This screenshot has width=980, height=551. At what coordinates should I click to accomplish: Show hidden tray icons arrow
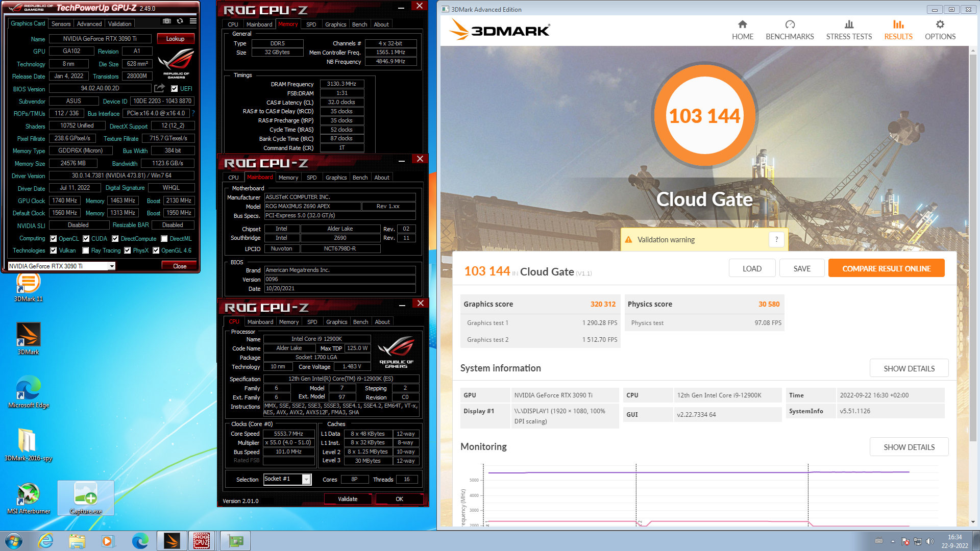893,541
